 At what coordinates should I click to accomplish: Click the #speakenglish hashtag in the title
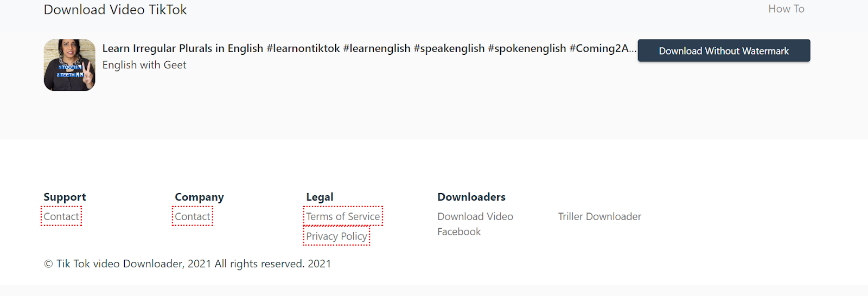click(x=449, y=48)
